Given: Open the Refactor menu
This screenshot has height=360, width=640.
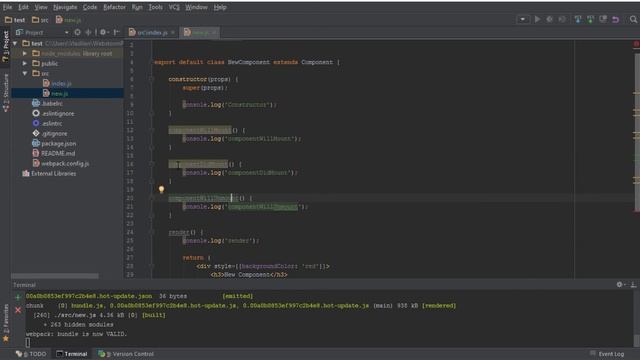Looking at the screenshot, I should point(114,7).
